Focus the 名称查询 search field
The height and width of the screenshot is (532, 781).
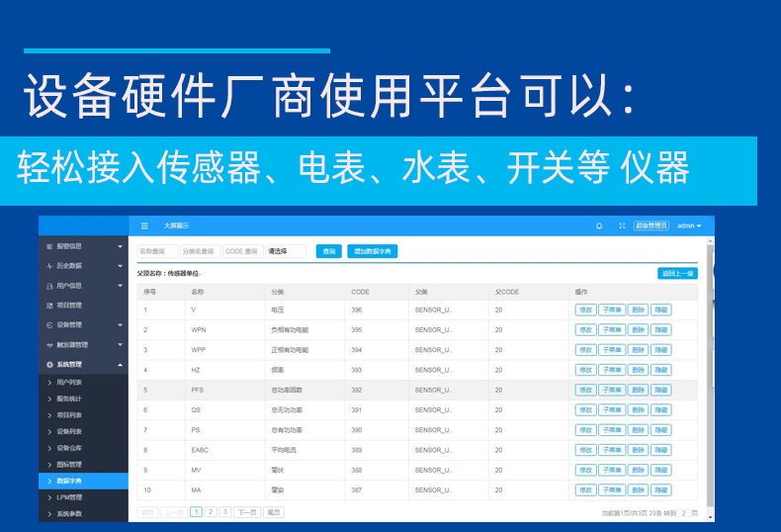tap(157, 251)
